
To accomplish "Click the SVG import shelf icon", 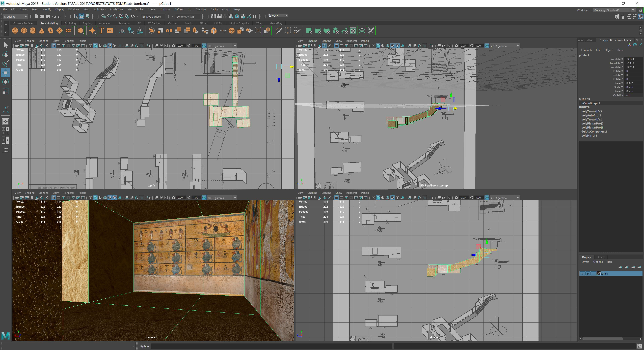I will pos(110,30).
